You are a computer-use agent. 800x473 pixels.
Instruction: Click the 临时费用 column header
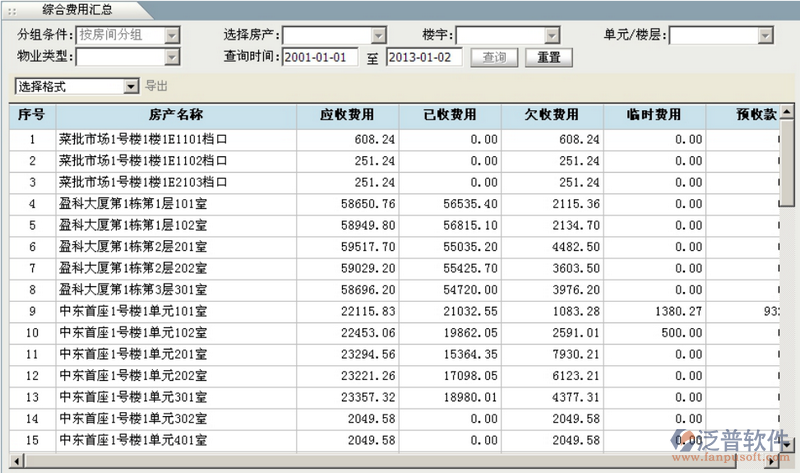655,115
